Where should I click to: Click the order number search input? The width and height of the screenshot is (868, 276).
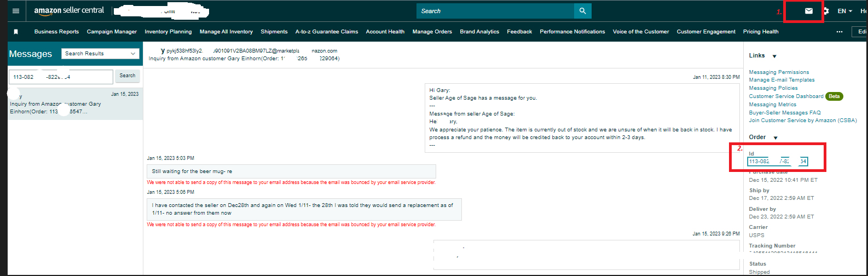point(61,77)
